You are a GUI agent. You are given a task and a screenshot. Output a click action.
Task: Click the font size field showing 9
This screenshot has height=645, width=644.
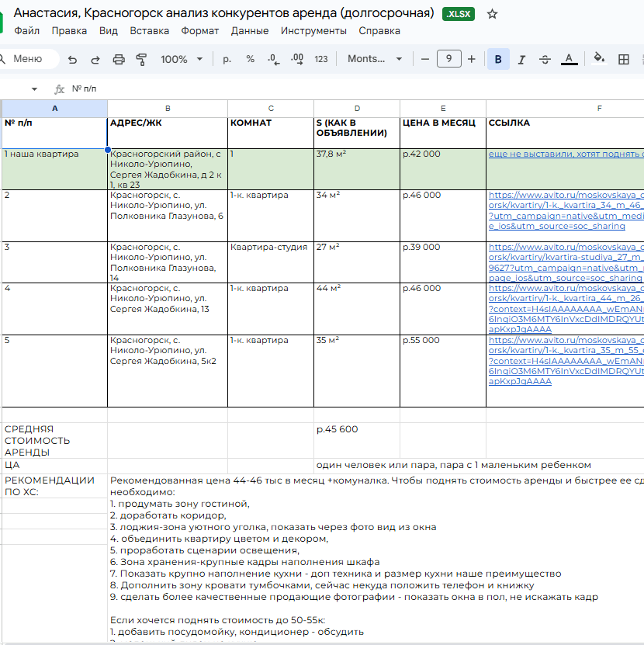(448, 59)
